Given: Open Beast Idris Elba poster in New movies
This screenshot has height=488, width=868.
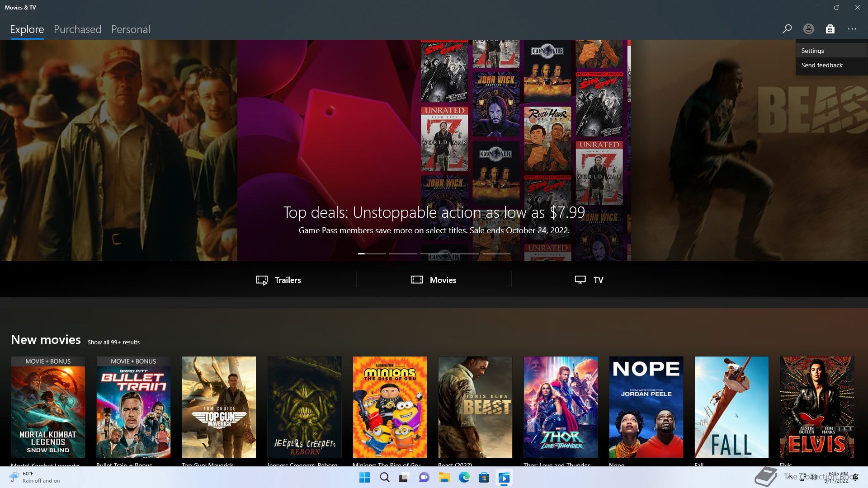Looking at the screenshot, I should tap(475, 407).
